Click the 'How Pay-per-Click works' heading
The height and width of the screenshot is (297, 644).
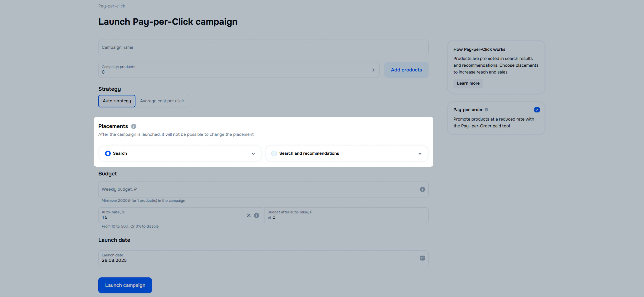479,49
